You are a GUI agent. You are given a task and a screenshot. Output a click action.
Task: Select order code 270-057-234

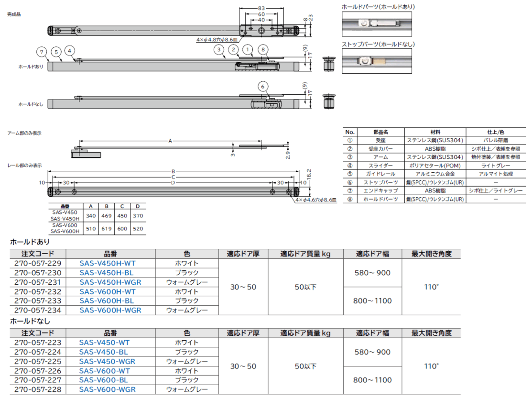point(38,311)
